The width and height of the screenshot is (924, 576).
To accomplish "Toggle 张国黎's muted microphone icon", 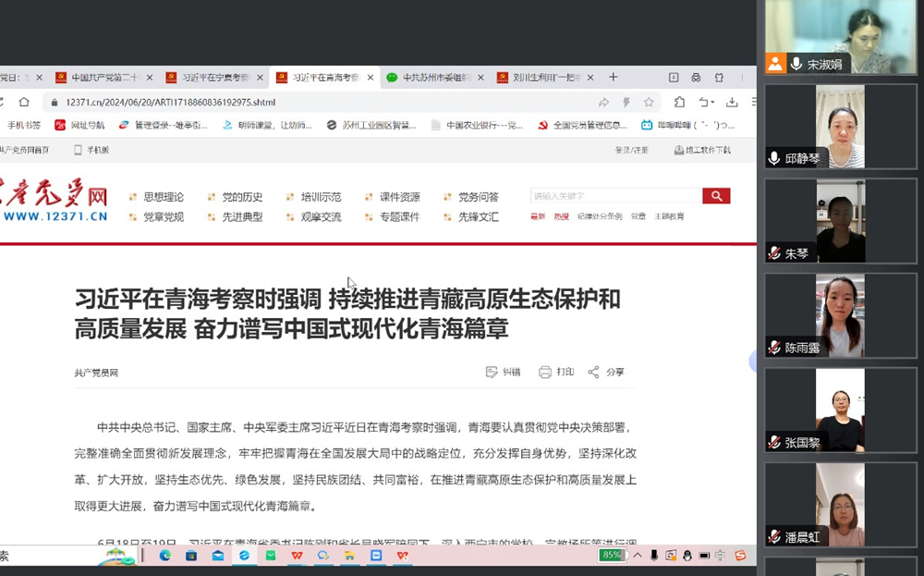I will [x=774, y=442].
